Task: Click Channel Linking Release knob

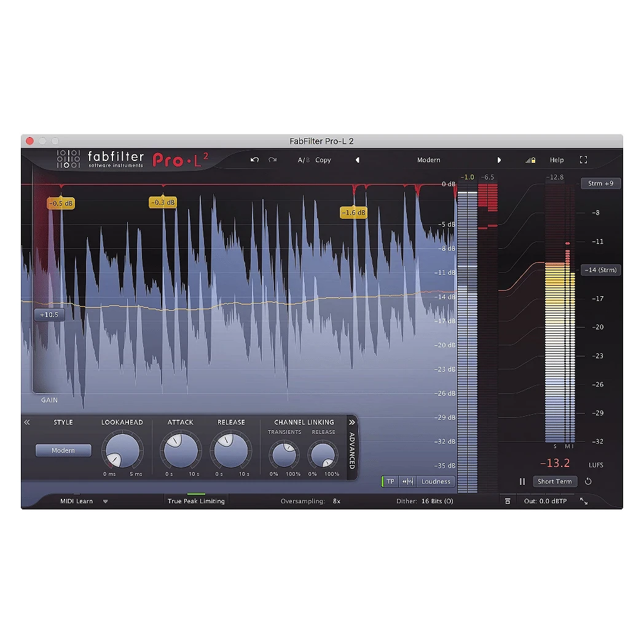Action: click(323, 455)
